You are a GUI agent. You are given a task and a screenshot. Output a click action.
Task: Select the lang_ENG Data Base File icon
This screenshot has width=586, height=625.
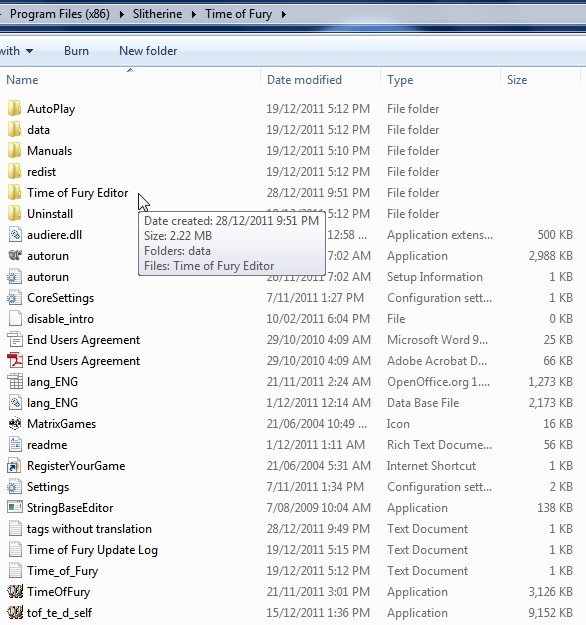coord(15,403)
